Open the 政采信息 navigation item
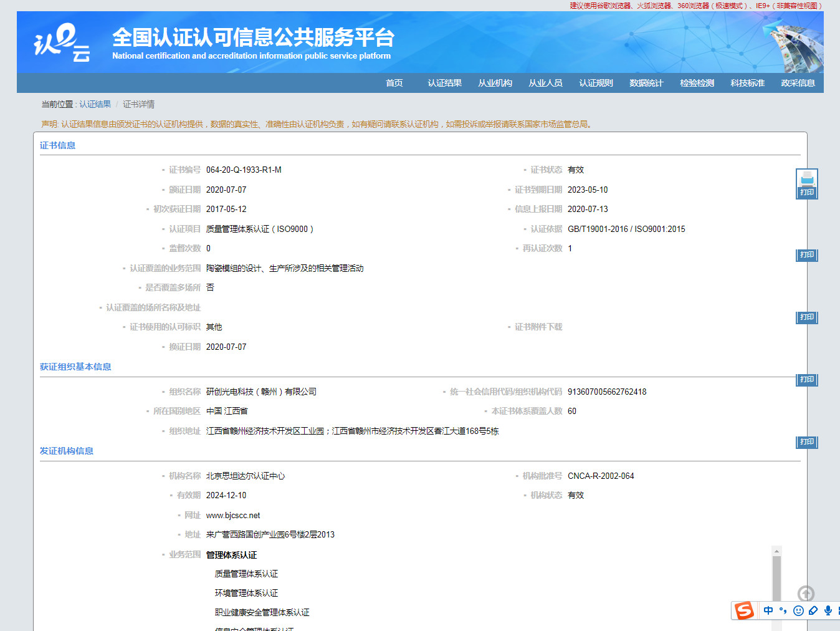 coord(798,83)
